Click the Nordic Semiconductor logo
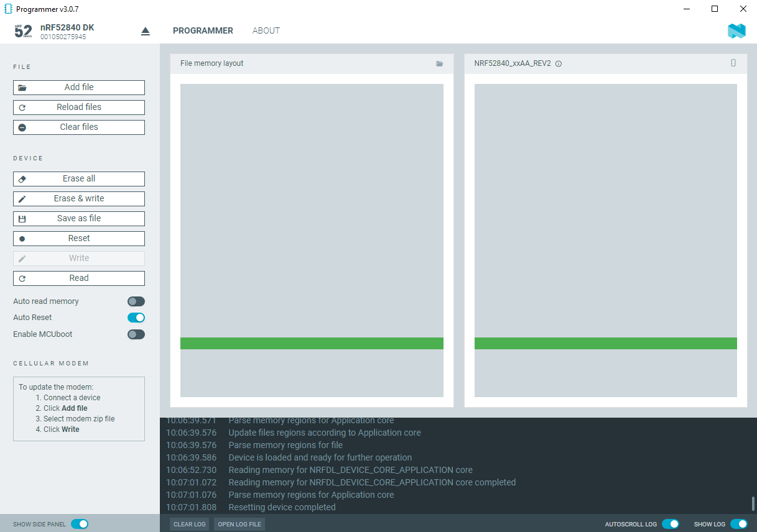 [736, 31]
